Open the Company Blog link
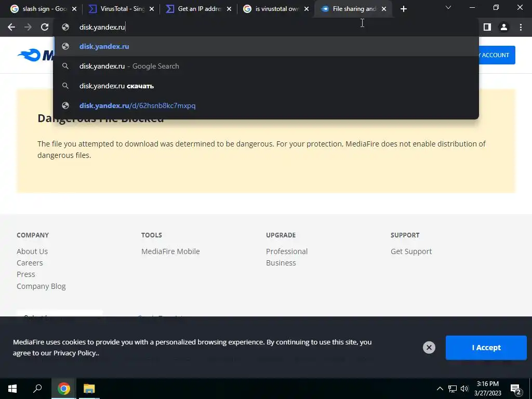The image size is (532, 399). coord(41,286)
